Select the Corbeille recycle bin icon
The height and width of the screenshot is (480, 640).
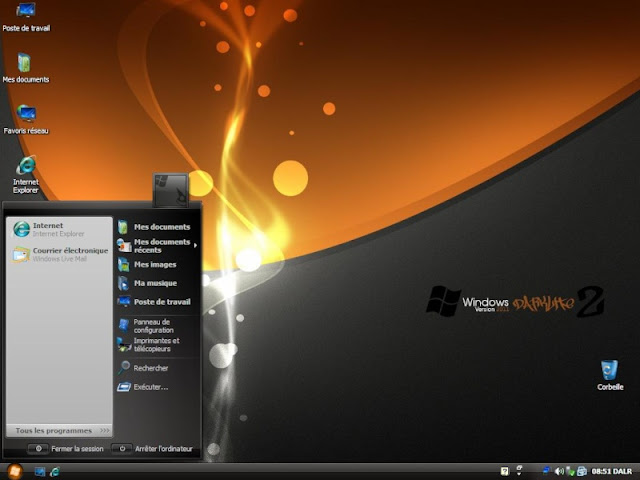[610, 375]
